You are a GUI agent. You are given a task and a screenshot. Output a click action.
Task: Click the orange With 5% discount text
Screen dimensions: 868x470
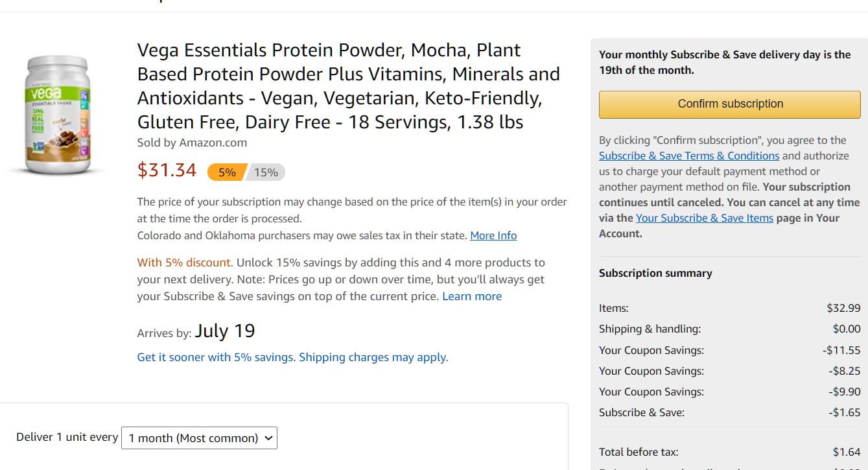coord(185,263)
